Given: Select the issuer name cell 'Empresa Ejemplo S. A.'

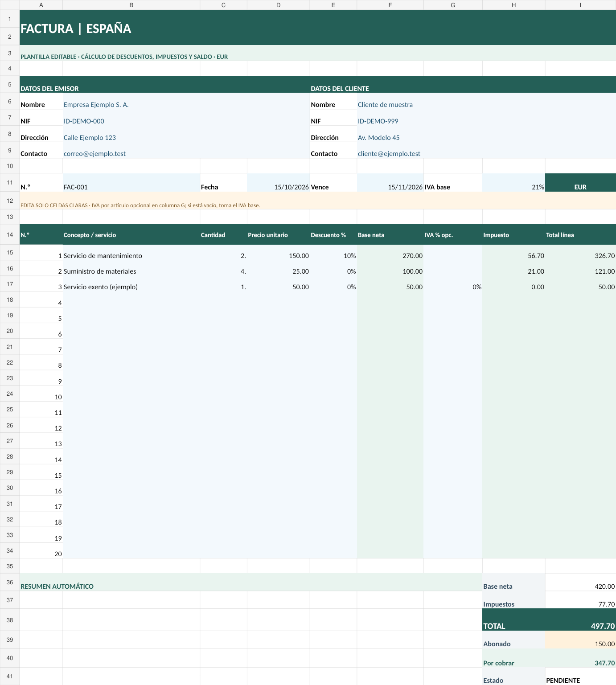Looking at the screenshot, I should coord(186,101).
